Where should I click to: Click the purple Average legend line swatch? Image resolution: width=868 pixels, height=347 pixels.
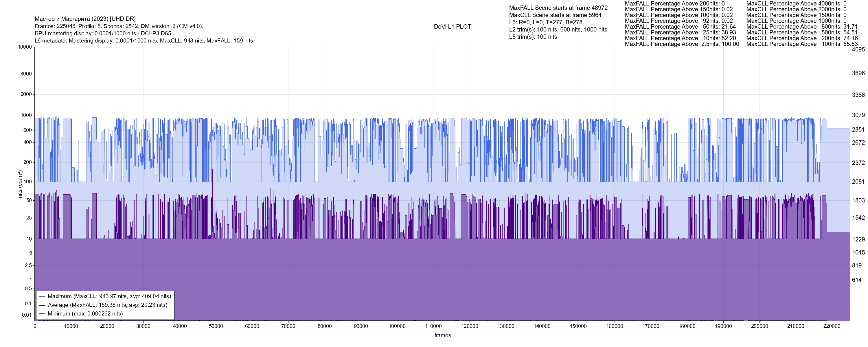[x=42, y=305]
